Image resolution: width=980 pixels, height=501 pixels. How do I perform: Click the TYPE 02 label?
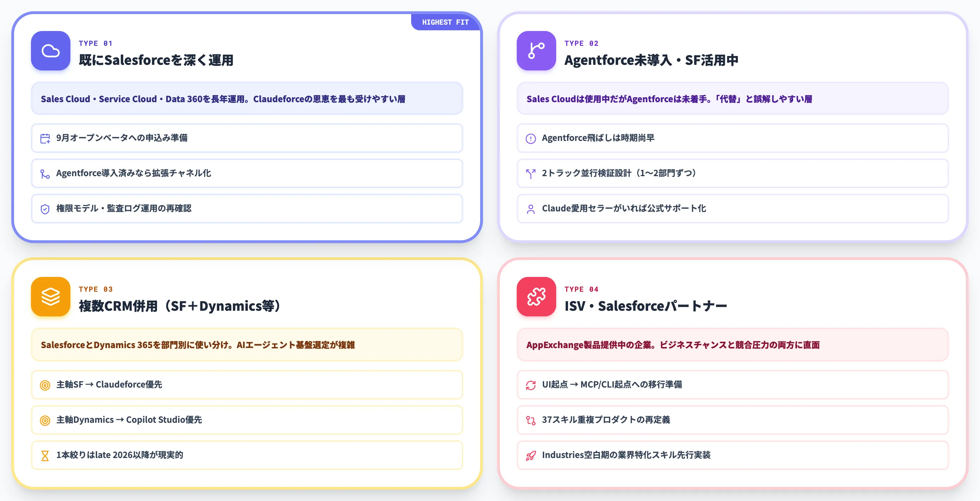point(581,43)
